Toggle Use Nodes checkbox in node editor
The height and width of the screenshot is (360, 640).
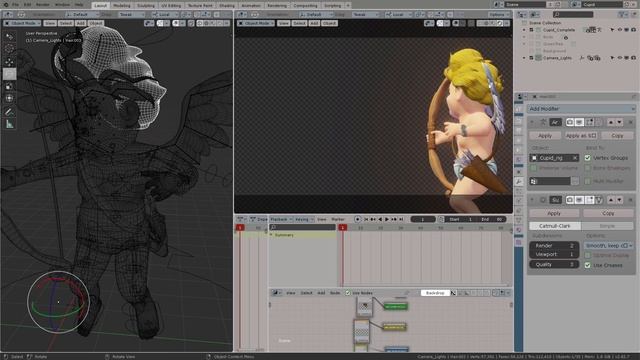pos(348,293)
